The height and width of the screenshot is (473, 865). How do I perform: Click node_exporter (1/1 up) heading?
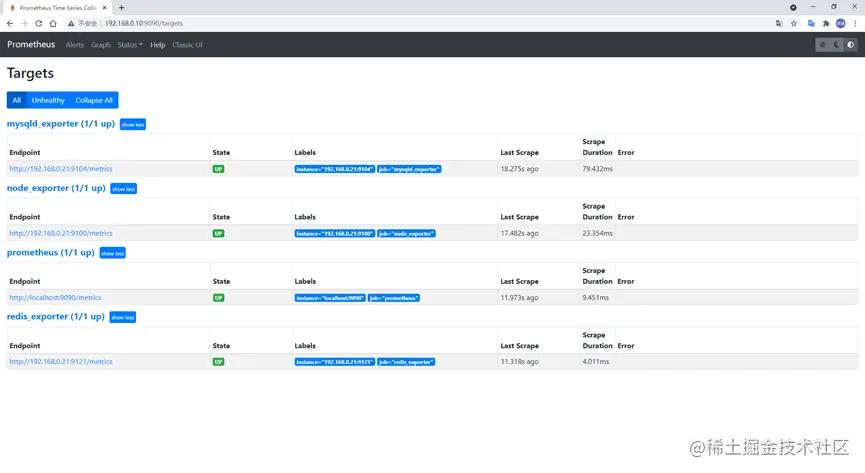point(56,188)
